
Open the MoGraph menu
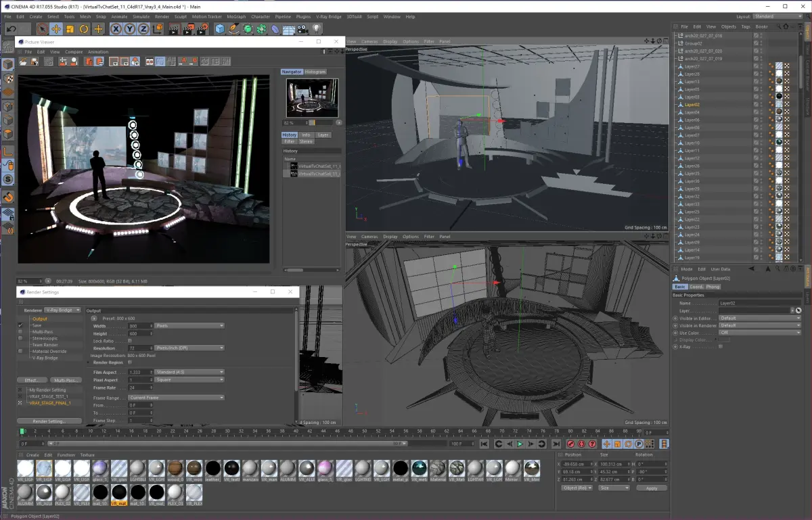[x=236, y=16]
